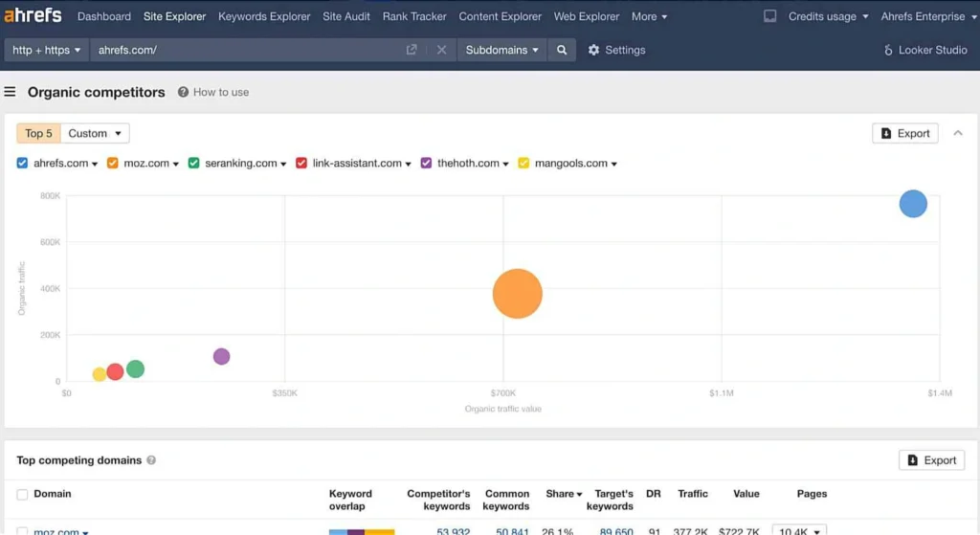This screenshot has width=980, height=535.
Task: Click the moz.com domain link in table
Action: click(x=56, y=531)
